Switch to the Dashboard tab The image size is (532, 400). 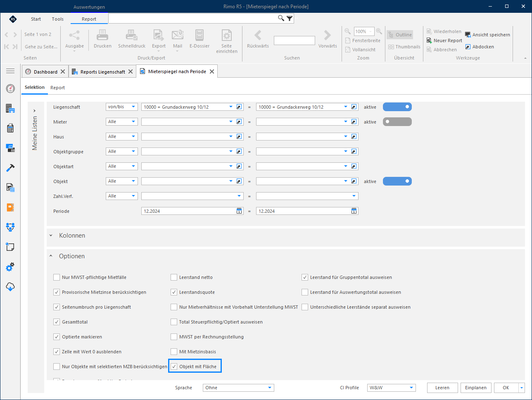[45, 71]
